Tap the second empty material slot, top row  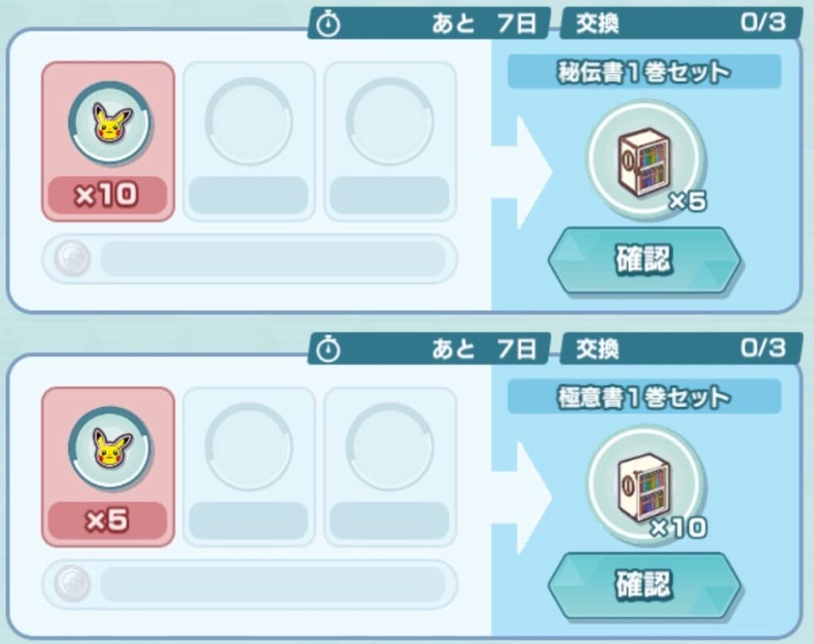[249, 142]
